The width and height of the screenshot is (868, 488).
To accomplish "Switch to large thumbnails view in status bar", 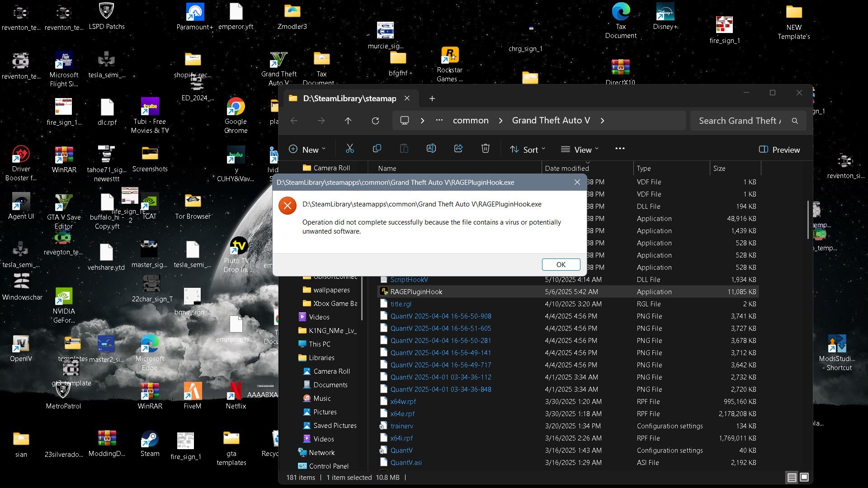I will (x=804, y=477).
